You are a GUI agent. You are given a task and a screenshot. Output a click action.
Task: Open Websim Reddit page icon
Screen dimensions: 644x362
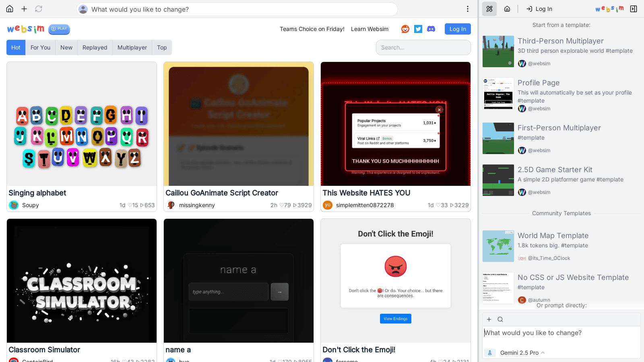405,29
